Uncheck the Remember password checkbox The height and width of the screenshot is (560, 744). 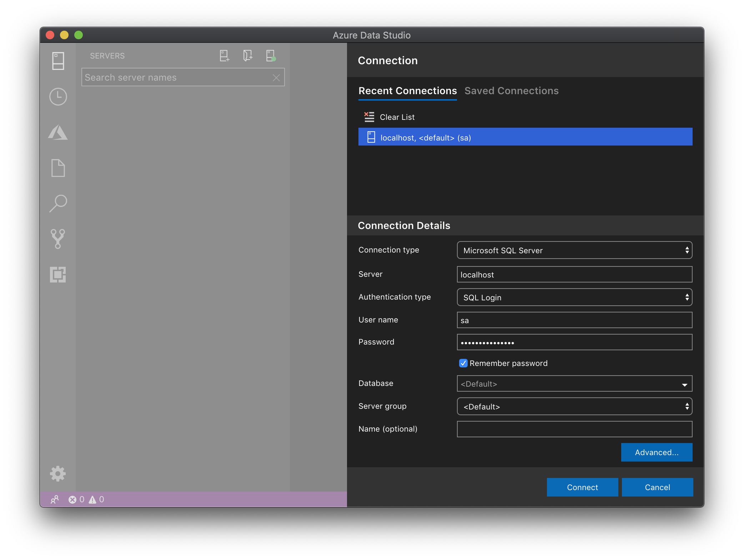pos(463,363)
